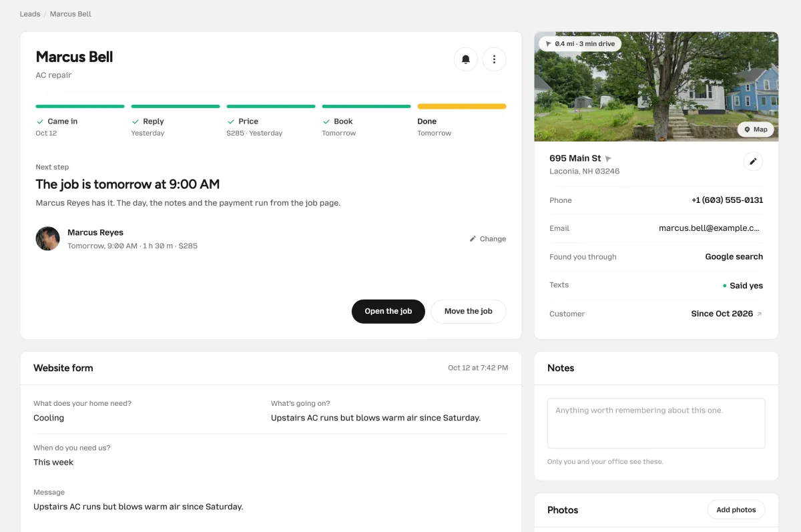Click the email marcus.bell@example.c…

709,228
